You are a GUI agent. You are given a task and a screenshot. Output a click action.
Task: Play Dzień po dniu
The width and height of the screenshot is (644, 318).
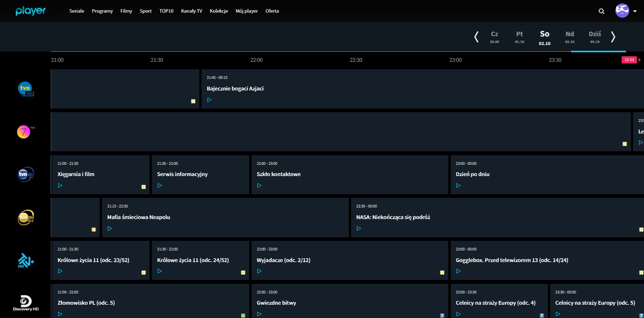pyautogui.click(x=458, y=185)
